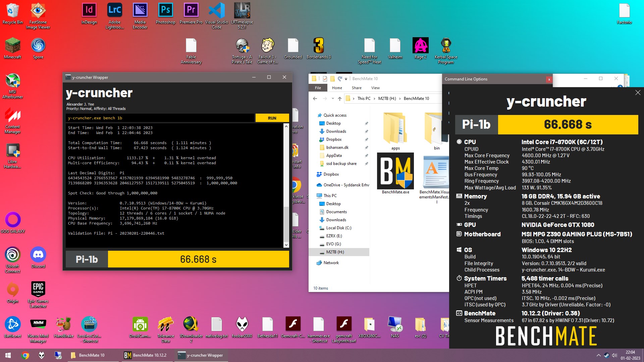Open Documents under This PC
This screenshot has height=362, width=644.
[336, 212]
